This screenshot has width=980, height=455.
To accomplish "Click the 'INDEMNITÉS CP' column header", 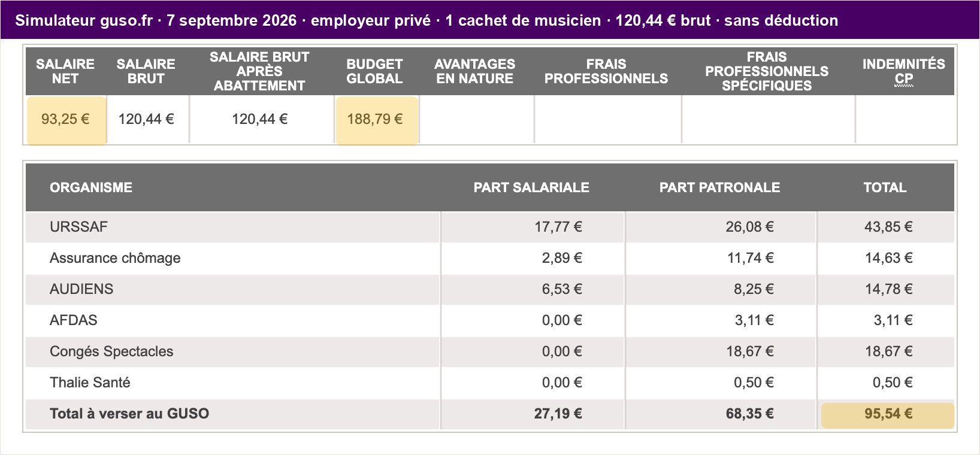I will pyautogui.click(x=903, y=71).
